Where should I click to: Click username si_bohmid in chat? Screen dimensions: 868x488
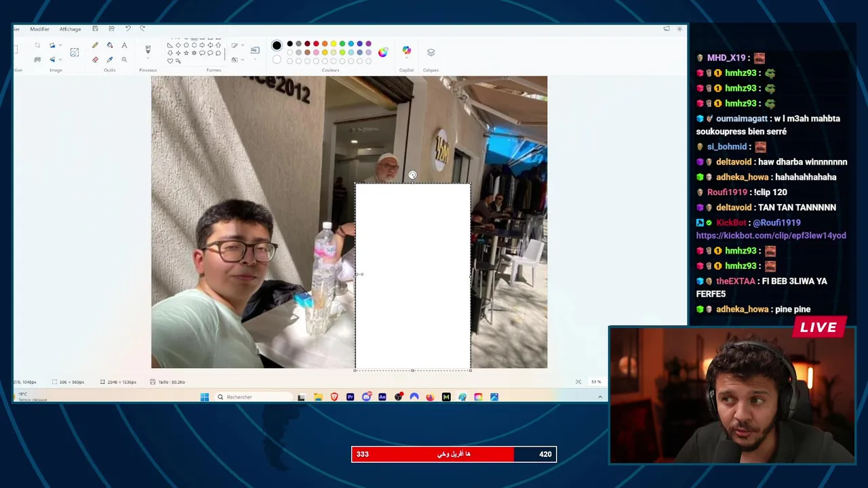click(727, 147)
